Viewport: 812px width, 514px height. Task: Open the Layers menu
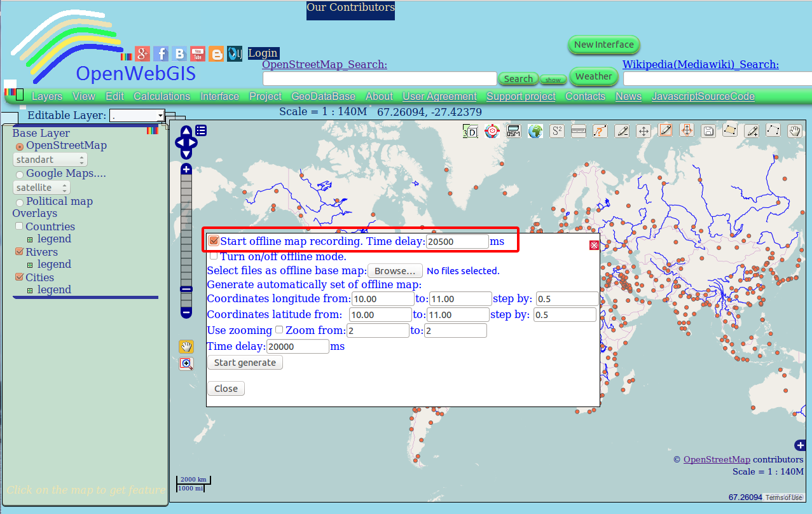(x=47, y=97)
